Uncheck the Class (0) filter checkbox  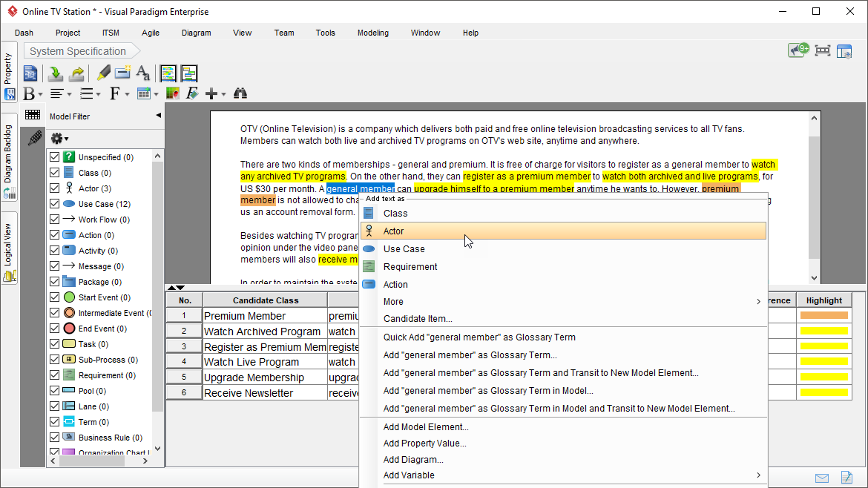55,173
